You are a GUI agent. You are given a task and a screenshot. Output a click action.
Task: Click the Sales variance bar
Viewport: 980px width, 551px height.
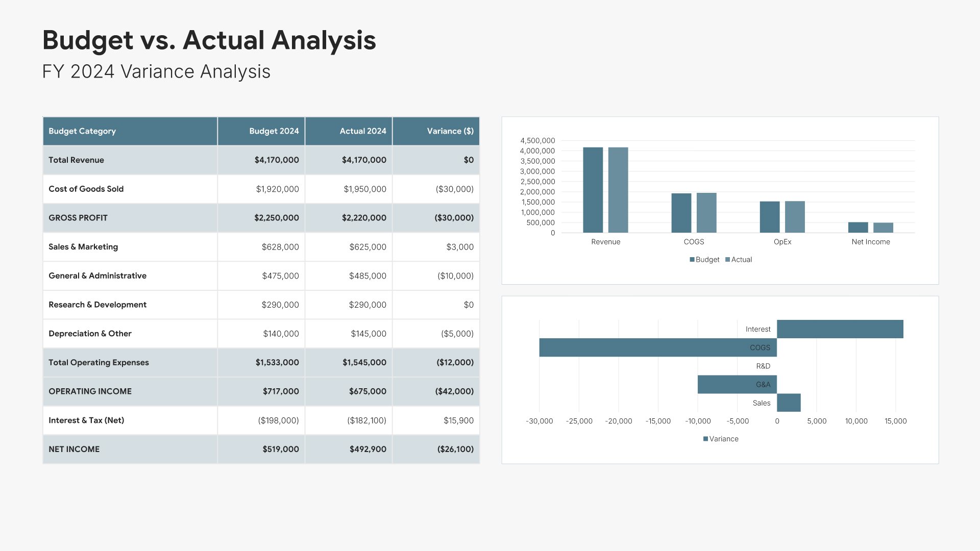pyautogui.click(x=789, y=403)
